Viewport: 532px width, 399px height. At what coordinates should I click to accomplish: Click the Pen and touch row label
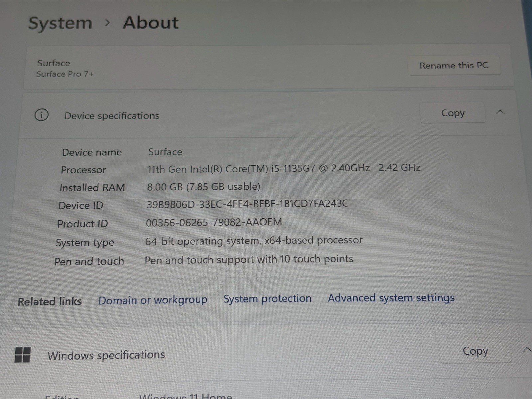coord(89,262)
